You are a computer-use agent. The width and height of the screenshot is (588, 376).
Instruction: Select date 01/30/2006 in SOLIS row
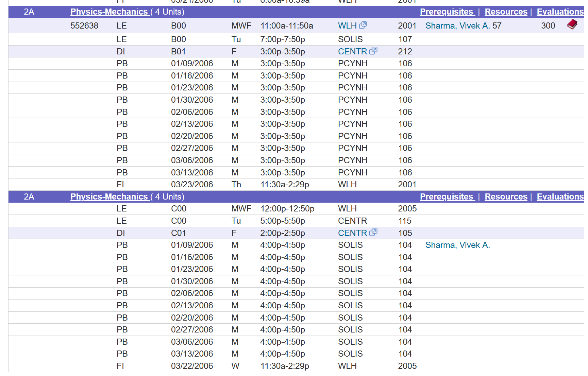[192, 281]
